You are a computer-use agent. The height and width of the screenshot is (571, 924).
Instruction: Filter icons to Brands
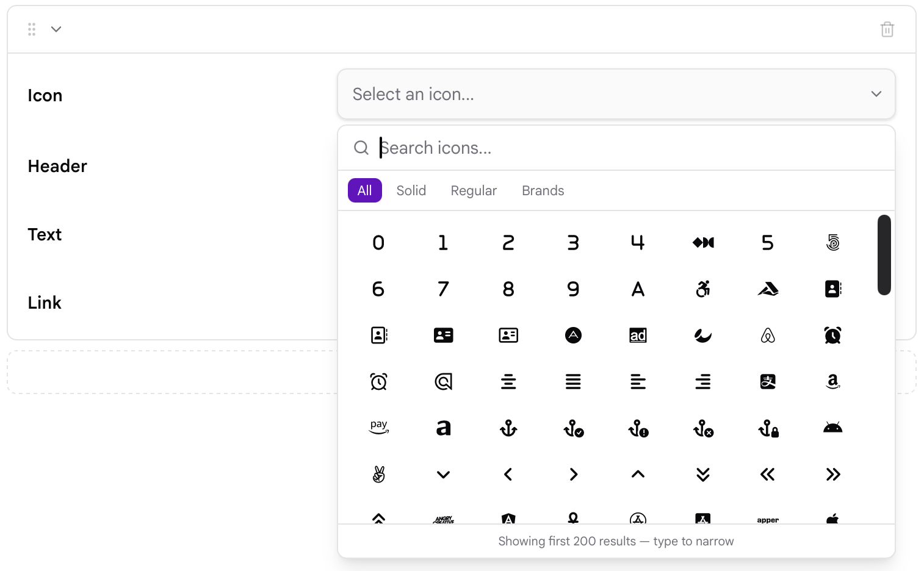[543, 190]
